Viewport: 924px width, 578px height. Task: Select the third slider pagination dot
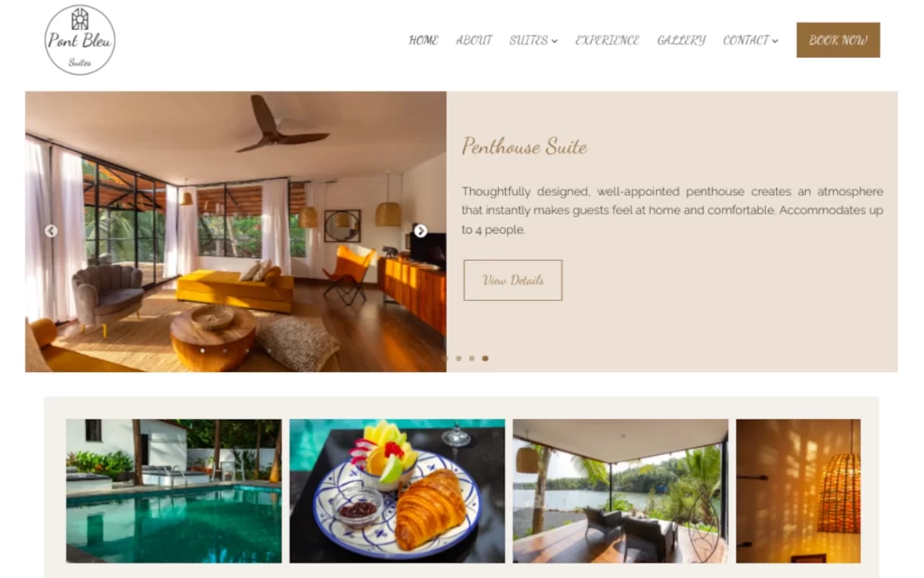pos(471,358)
